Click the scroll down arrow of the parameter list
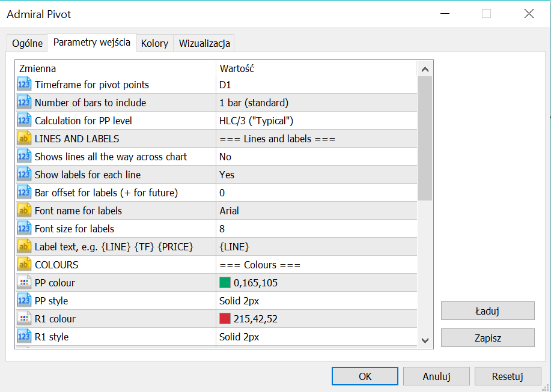This screenshot has width=551, height=392. coord(425,340)
